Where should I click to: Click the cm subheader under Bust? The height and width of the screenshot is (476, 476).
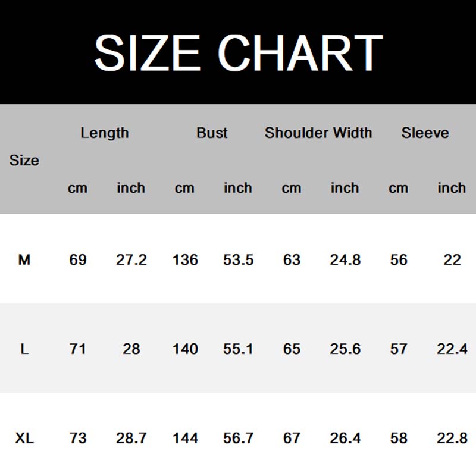point(184,188)
